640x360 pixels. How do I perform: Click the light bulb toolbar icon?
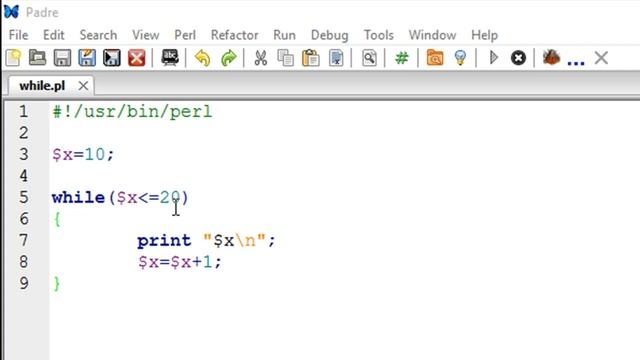pos(460,58)
